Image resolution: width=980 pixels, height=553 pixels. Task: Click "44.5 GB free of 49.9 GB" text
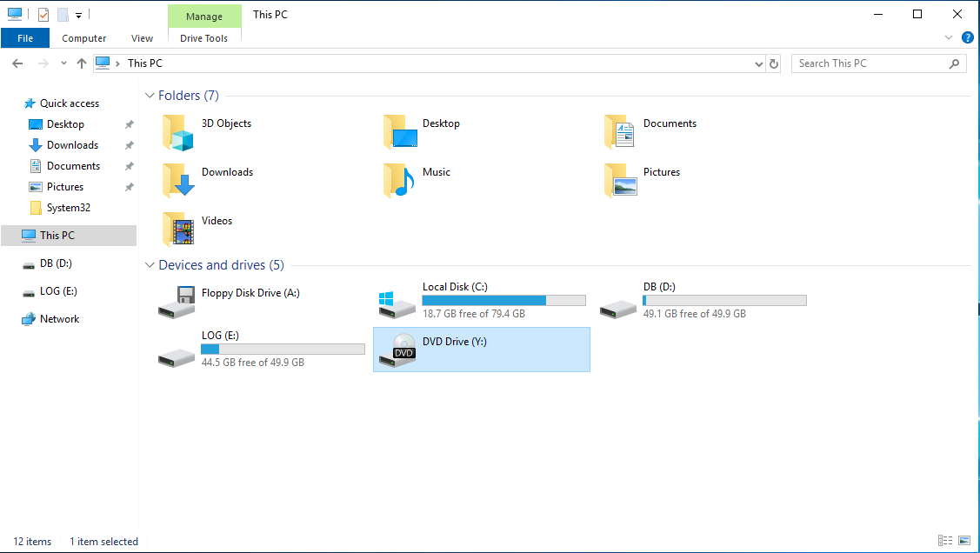[x=252, y=363]
